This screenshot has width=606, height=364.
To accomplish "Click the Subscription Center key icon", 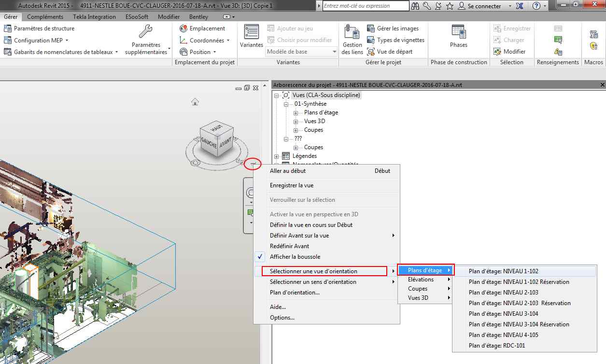I will [427, 6].
